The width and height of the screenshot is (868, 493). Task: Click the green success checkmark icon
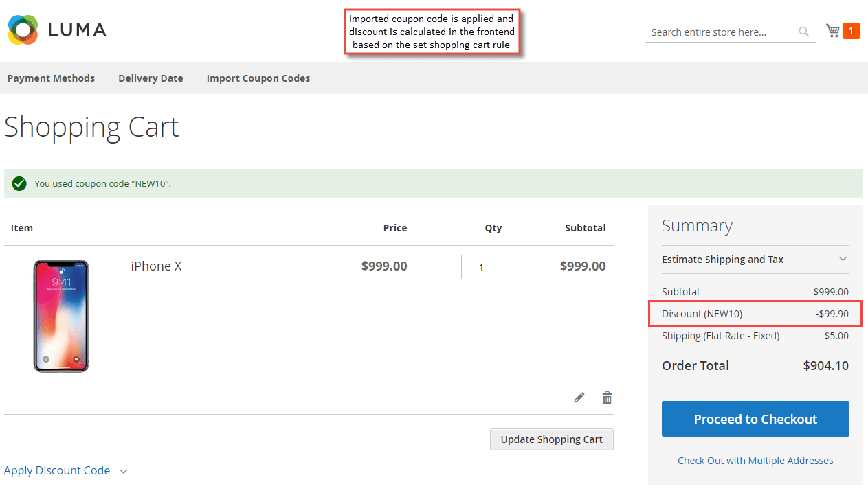click(x=19, y=183)
